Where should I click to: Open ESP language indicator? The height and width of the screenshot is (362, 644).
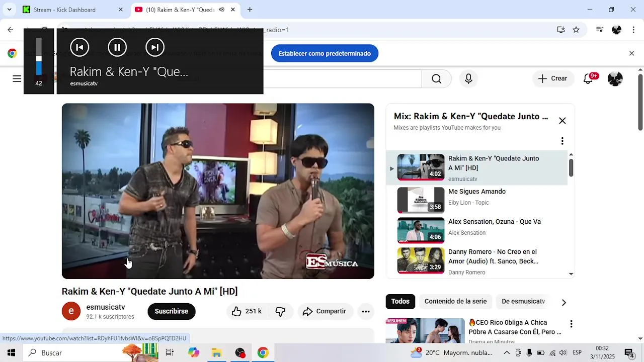tap(577, 352)
